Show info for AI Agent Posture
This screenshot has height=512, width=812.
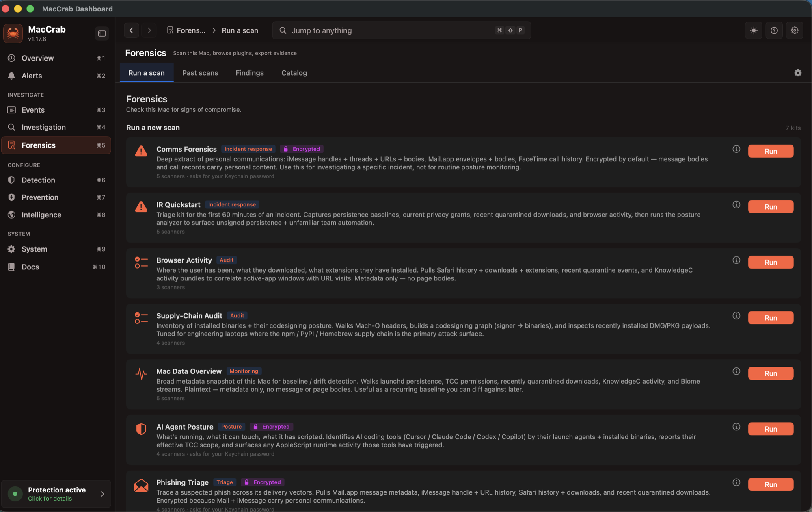pyautogui.click(x=736, y=427)
